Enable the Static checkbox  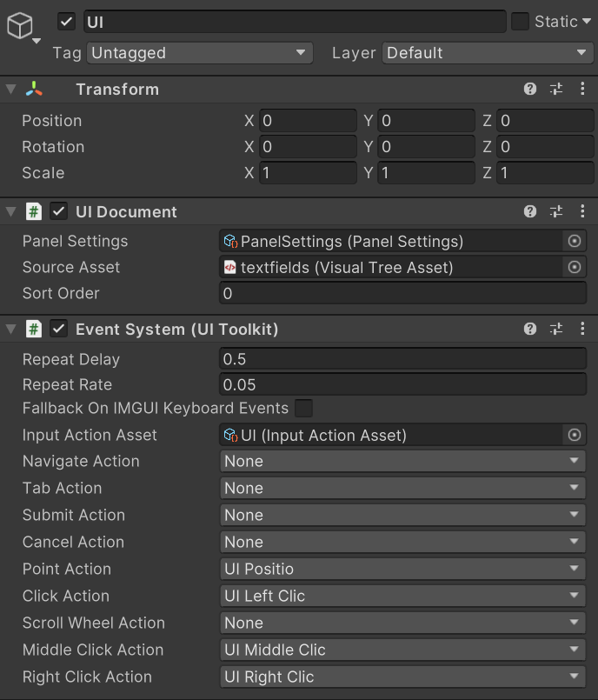[x=520, y=22]
